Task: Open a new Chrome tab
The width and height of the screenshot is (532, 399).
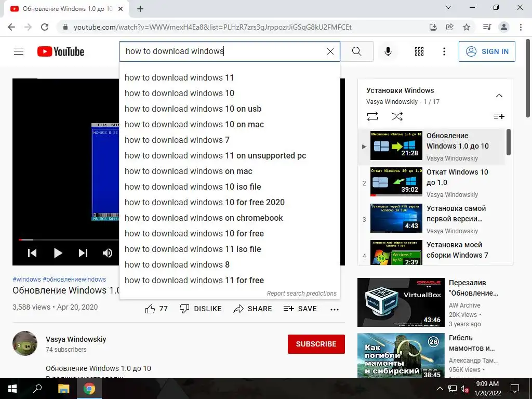Action: [x=140, y=9]
